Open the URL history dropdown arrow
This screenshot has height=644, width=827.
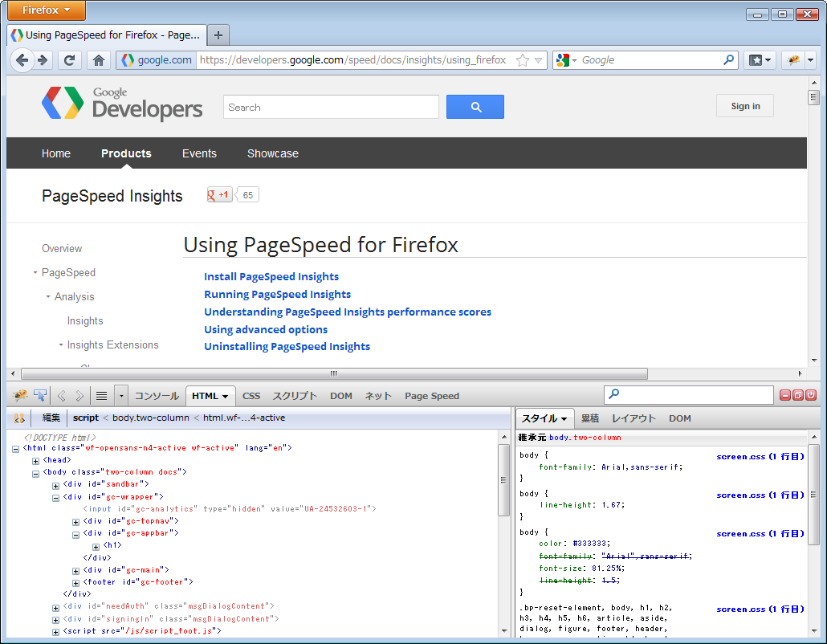[538, 60]
